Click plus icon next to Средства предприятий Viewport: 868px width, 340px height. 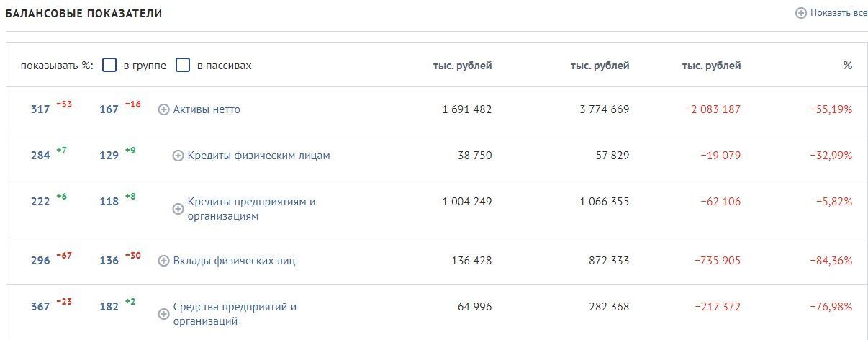coord(163,314)
